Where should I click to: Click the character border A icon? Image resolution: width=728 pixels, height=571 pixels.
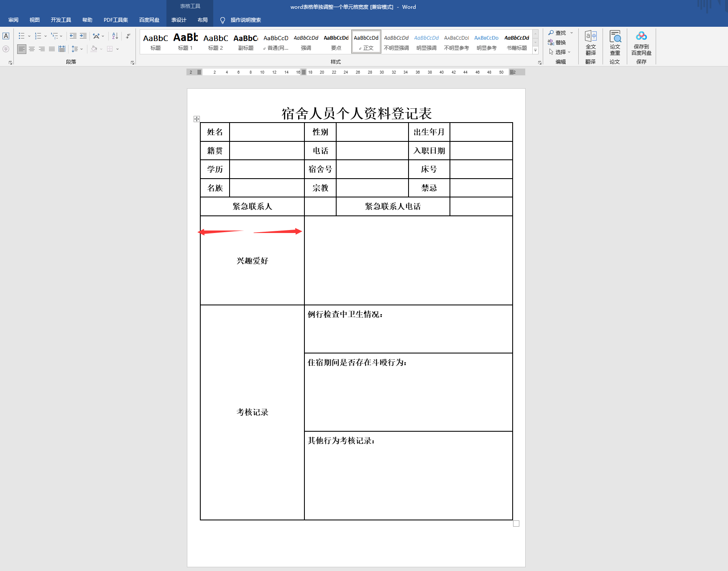6,36
